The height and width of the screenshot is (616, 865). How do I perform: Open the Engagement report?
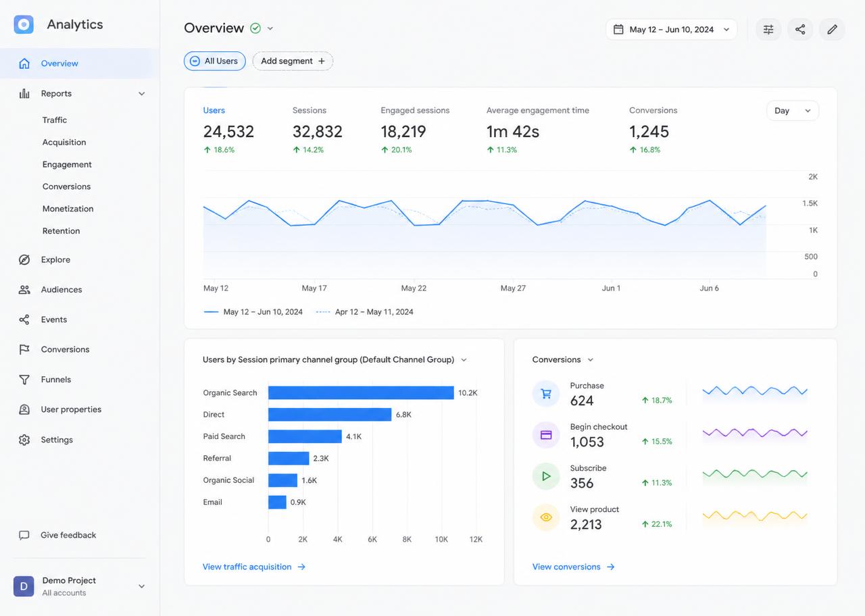point(67,165)
